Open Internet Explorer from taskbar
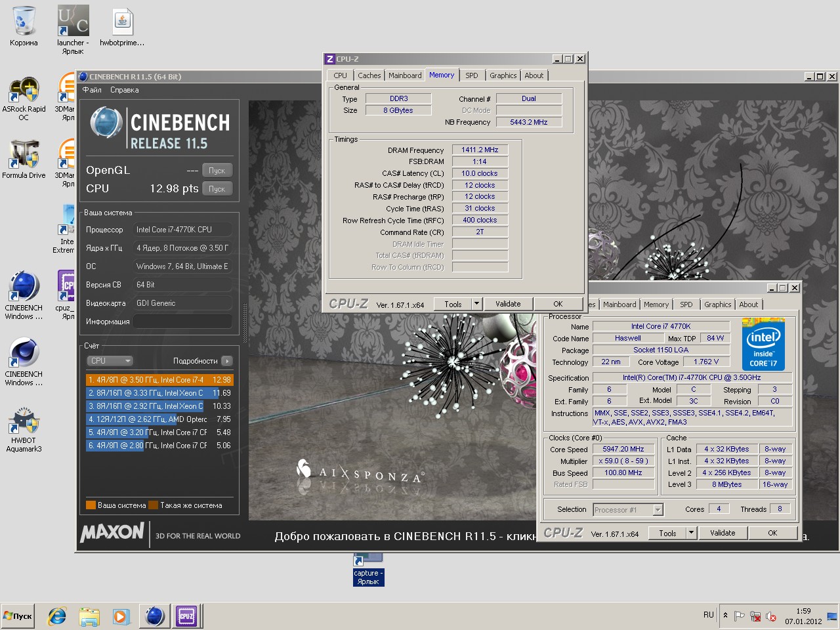Viewport: 840px width, 630px height. pos(57,616)
